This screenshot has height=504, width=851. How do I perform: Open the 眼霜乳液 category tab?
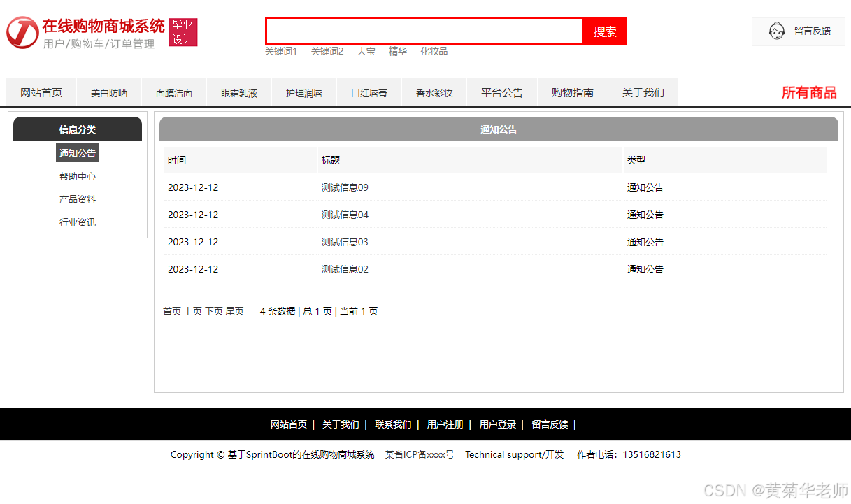pyautogui.click(x=239, y=92)
